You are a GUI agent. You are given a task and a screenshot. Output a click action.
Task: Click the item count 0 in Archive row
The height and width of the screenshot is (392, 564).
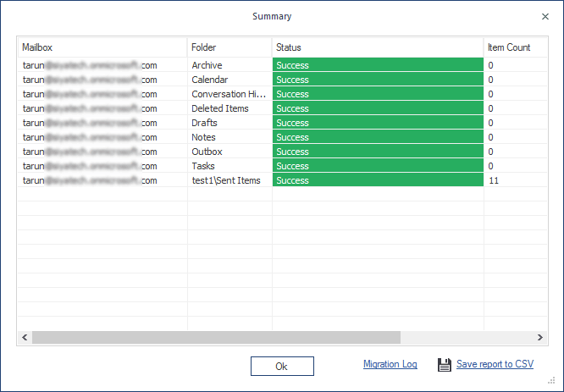(516, 65)
